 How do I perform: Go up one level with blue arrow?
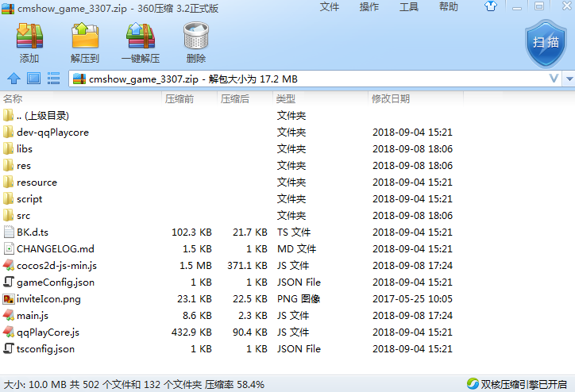pos(14,78)
